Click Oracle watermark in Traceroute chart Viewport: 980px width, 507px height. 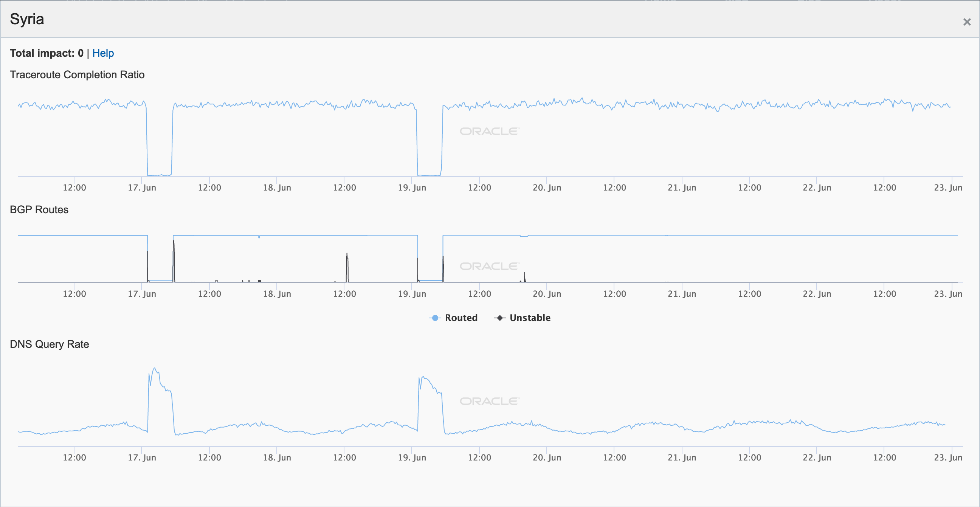pos(489,131)
